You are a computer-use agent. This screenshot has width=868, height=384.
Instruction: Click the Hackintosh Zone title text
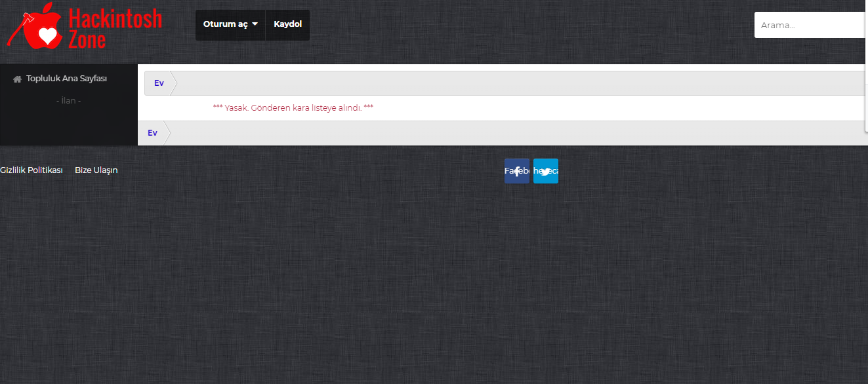pos(114,28)
